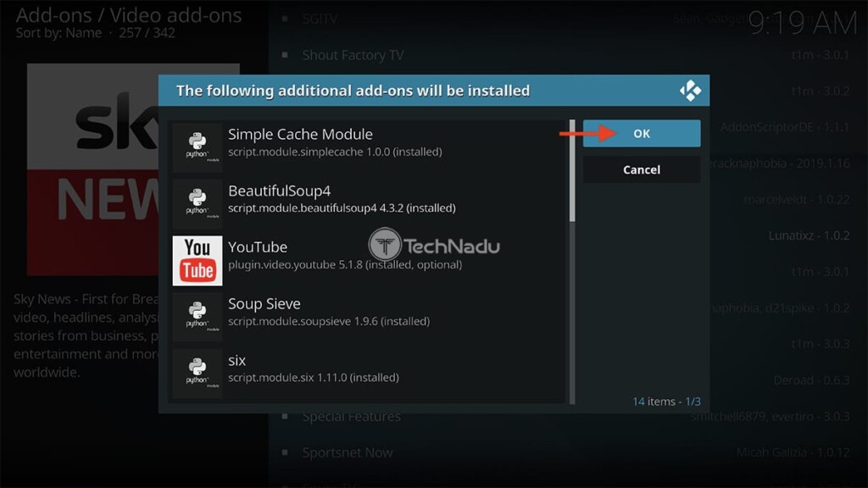Open SGITV add-on in background list
This screenshot has width=868, height=488.
[320, 19]
